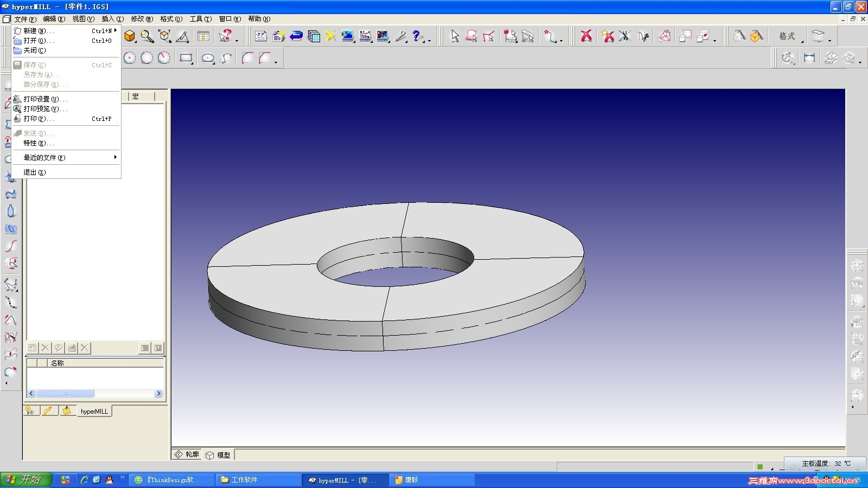Choose 打印预览 from the File menu

click(65, 109)
